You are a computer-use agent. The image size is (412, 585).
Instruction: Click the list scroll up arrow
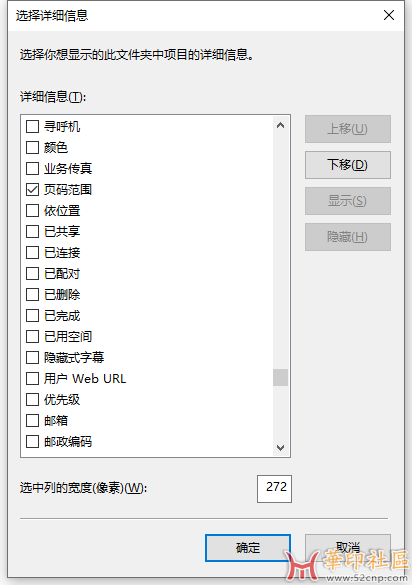281,125
